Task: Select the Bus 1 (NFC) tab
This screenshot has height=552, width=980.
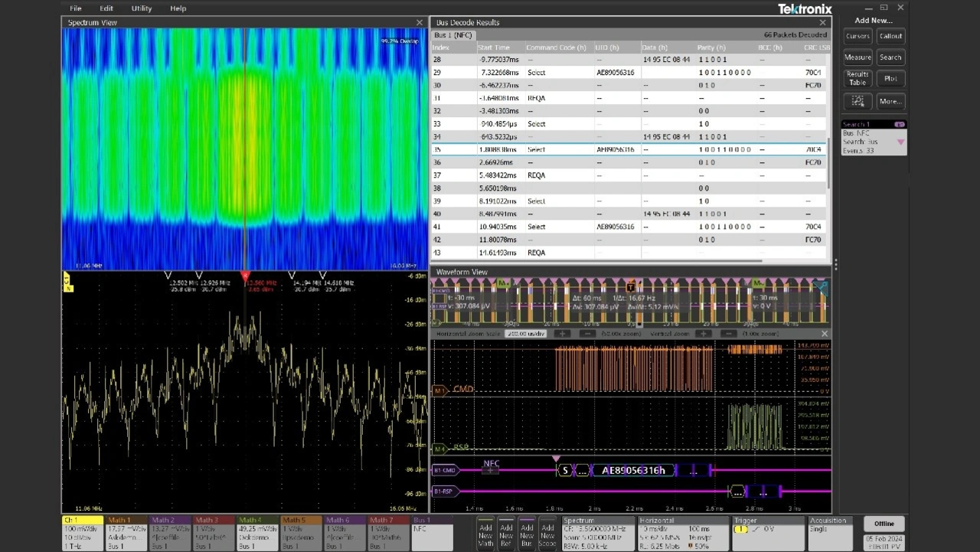Action: pyautogui.click(x=453, y=35)
